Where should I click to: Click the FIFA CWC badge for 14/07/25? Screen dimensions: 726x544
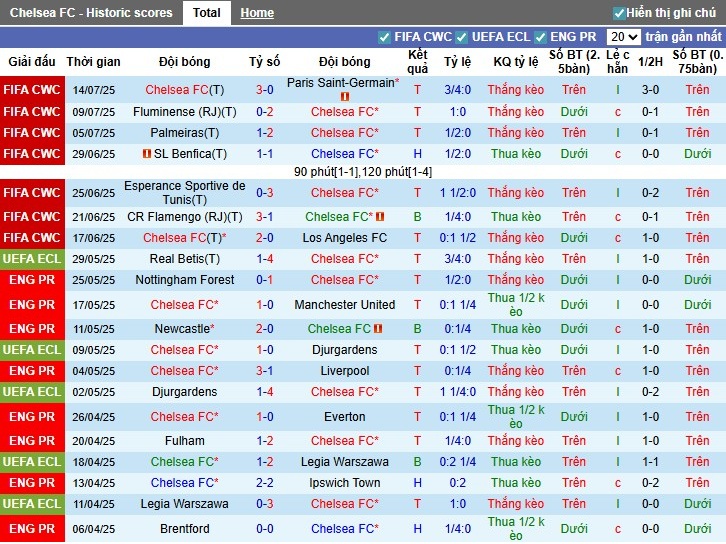pyautogui.click(x=32, y=89)
